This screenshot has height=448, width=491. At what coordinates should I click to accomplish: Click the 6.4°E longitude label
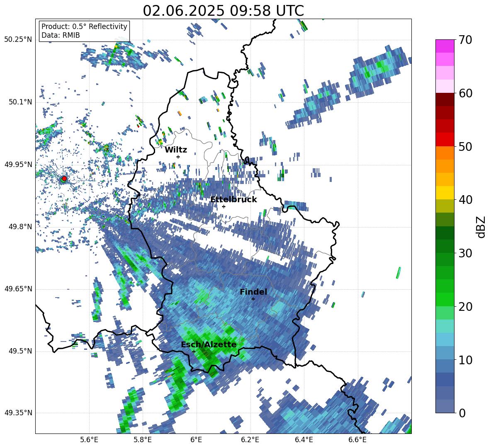click(x=304, y=440)
